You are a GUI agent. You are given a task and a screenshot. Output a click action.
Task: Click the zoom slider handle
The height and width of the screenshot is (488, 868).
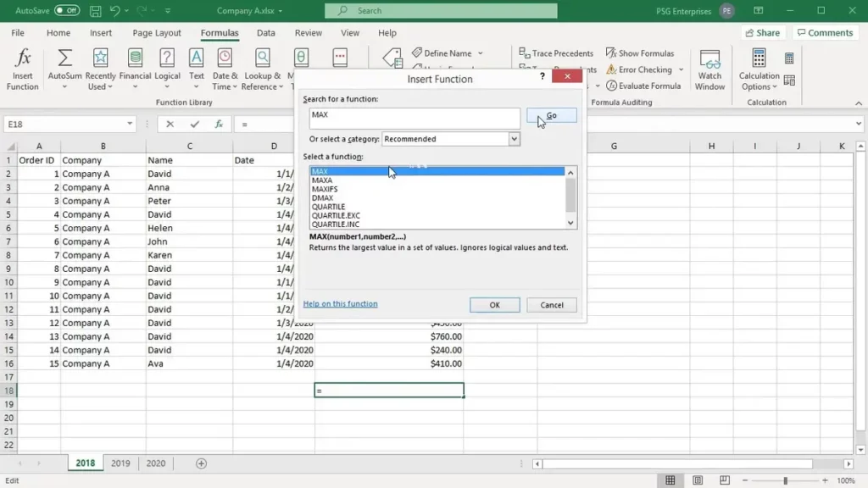[x=785, y=481]
